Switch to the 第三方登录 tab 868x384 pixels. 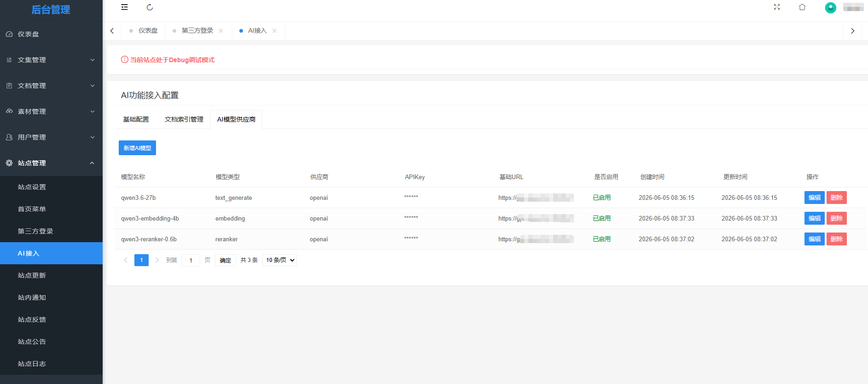click(197, 31)
